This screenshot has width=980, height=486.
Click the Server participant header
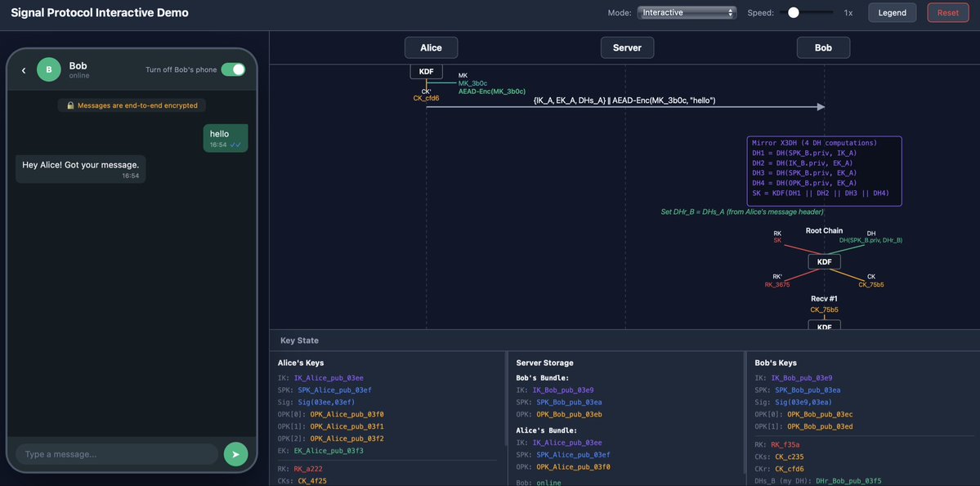pyautogui.click(x=627, y=47)
